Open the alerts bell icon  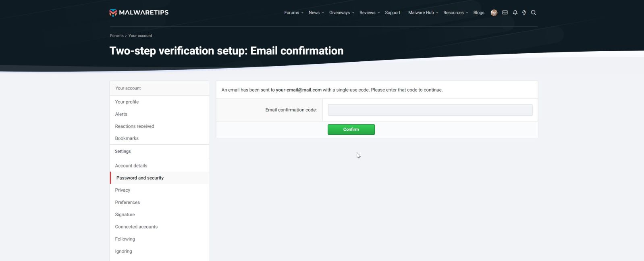coord(515,13)
